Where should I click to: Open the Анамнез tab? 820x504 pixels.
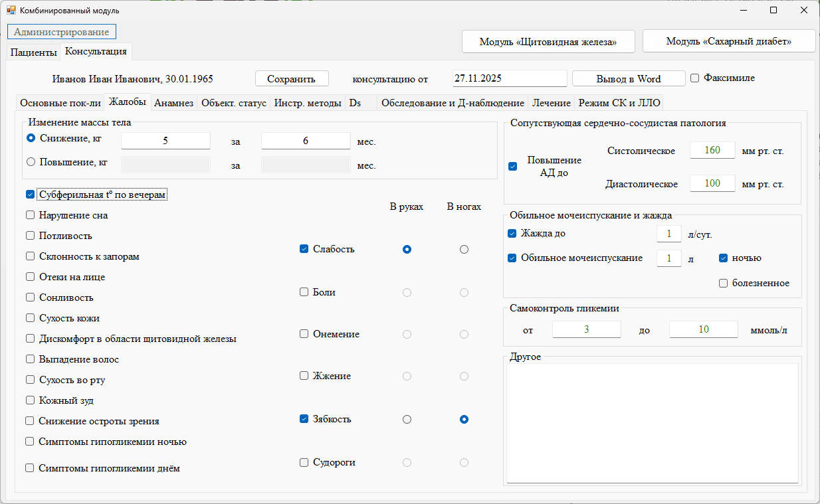[174, 103]
